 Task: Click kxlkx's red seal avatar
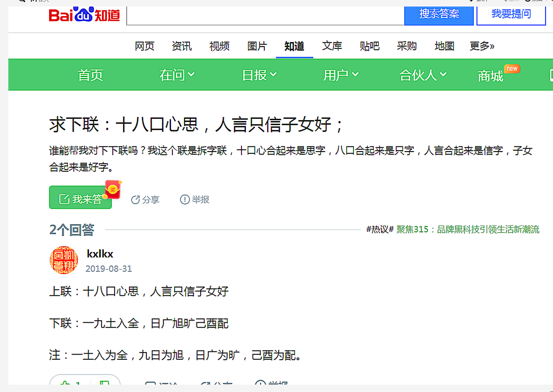(x=64, y=260)
